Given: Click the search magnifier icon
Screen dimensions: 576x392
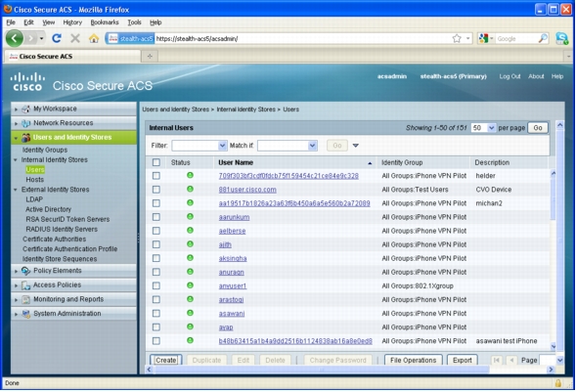Looking at the screenshot, I should (x=543, y=38).
